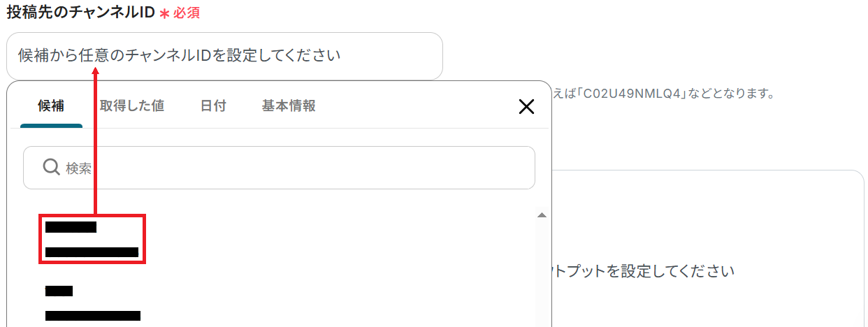
Task: Click the second candidate's lower redacted ID
Action: 92,316
